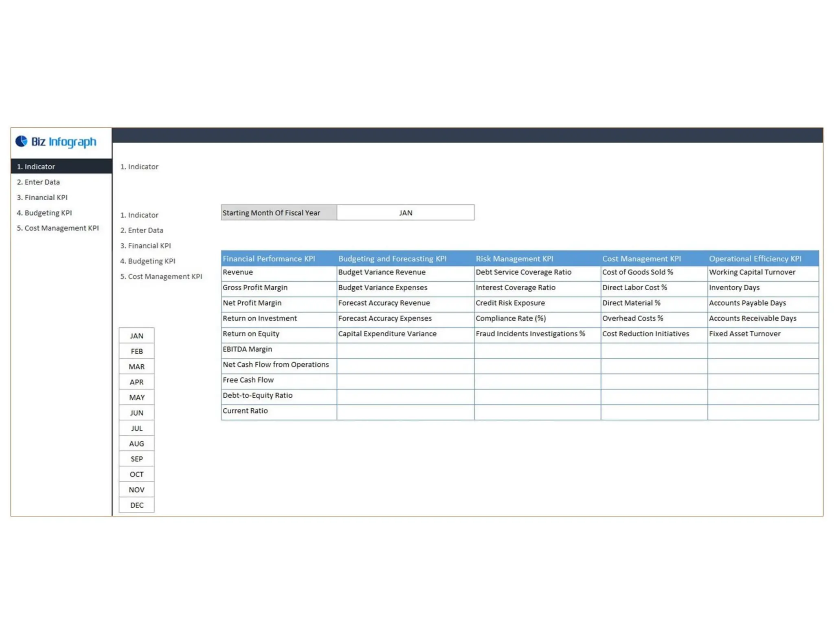Select the FEB month cell

[x=136, y=351]
